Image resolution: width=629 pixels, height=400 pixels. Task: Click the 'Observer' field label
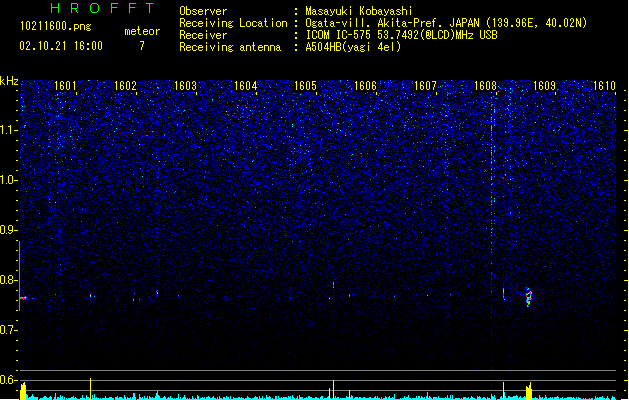click(203, 11)
